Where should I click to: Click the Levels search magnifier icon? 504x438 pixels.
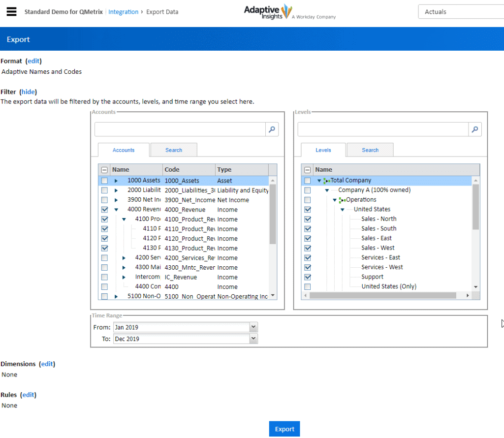(474, 129)
